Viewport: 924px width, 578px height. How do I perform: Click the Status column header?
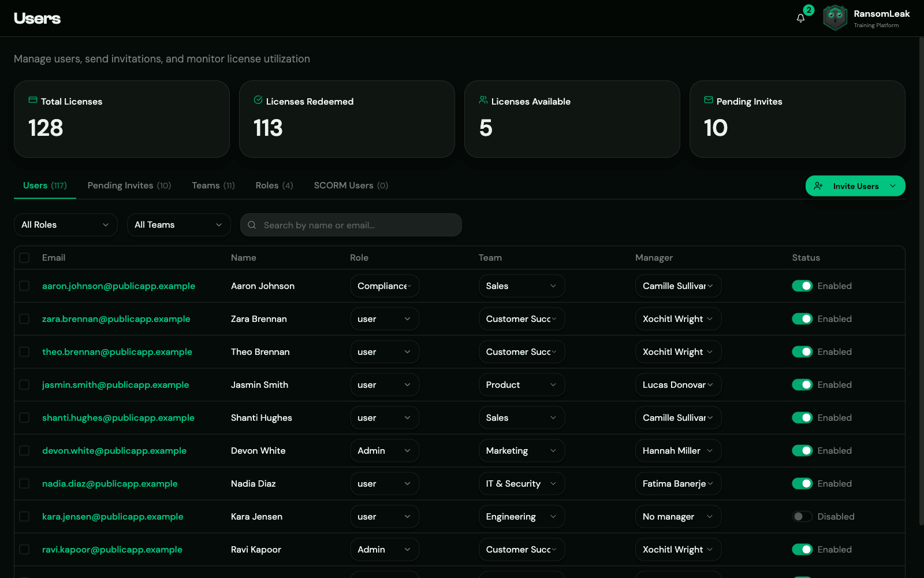tap(806, 258)
